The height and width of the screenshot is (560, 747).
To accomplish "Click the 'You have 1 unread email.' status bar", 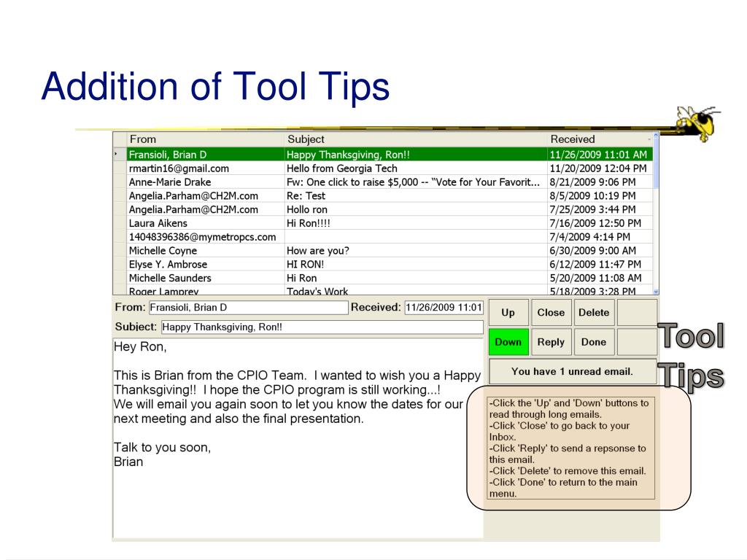I will coord(573,371).
